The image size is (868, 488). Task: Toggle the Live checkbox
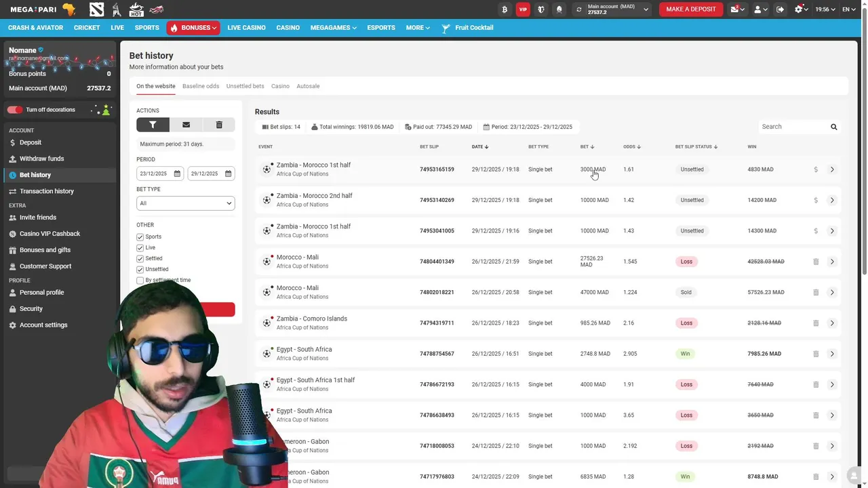140,247
